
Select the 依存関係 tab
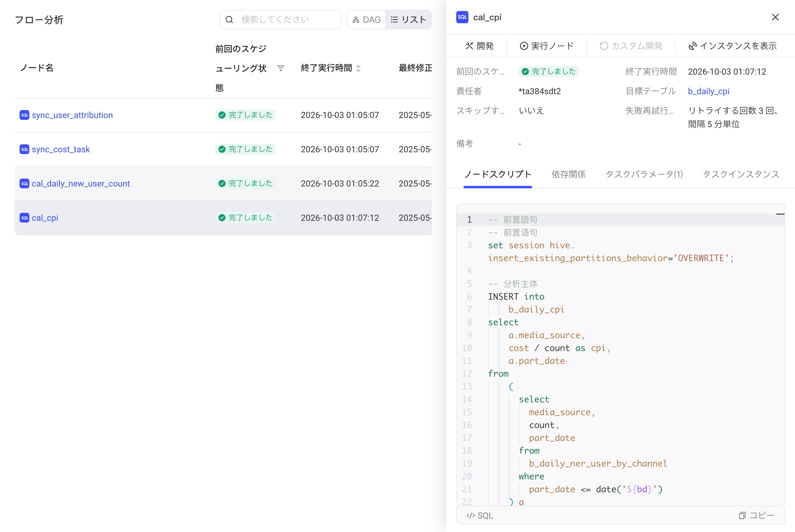coord(568,174)
